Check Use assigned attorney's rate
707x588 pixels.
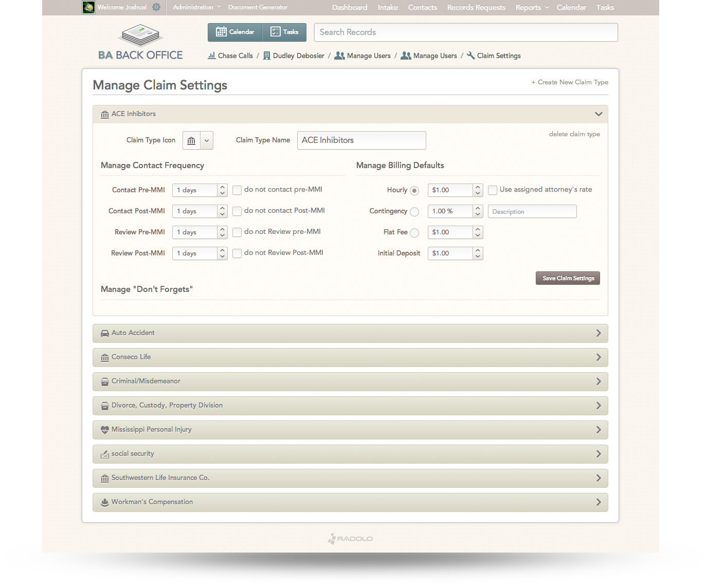click(493, 190)
